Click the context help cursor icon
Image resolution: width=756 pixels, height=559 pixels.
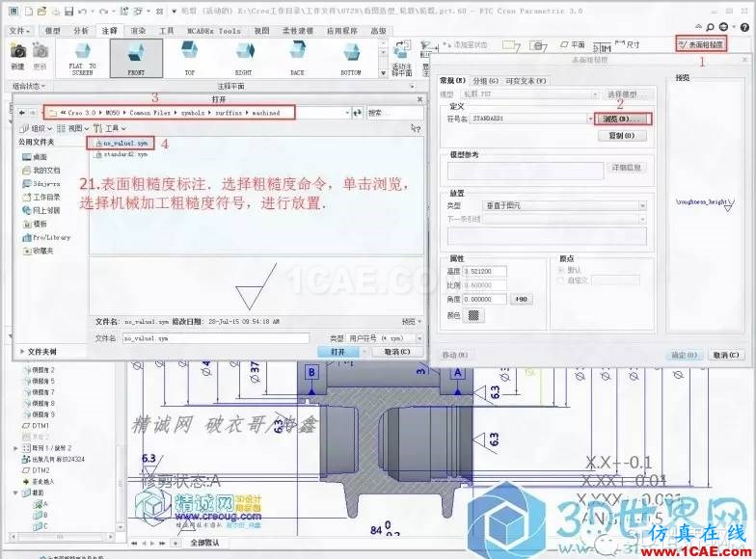tap(415, 128)
